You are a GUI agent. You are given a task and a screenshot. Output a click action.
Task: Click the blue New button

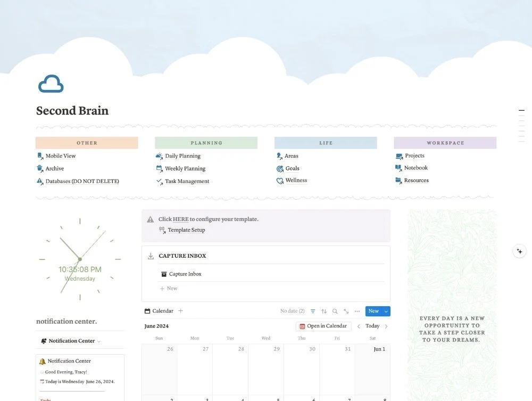[x=373, y=312]
